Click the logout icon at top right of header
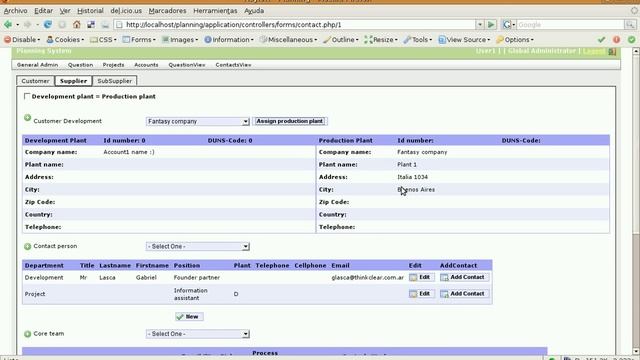Screen dimensions: 640x360 click(612, 51)
